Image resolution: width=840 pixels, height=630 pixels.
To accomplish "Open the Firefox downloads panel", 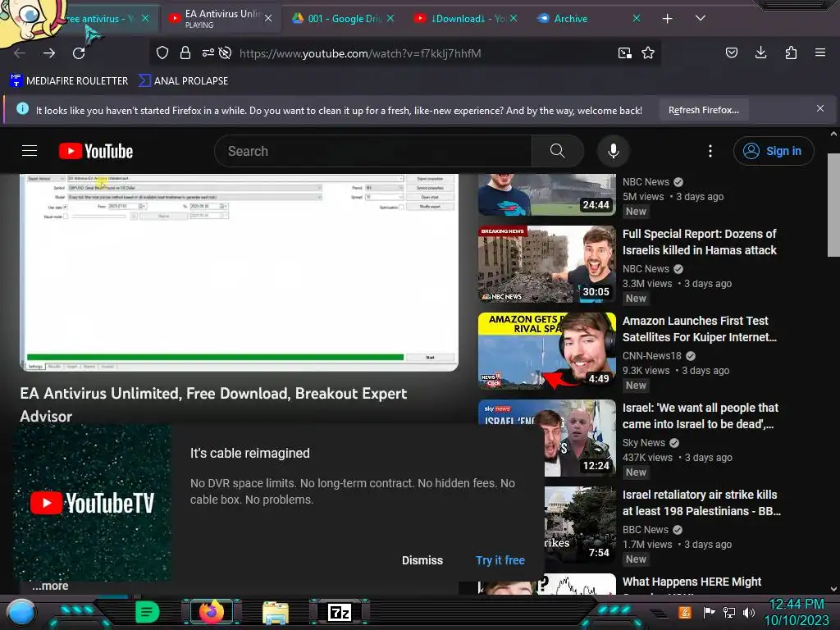I will (x=760, y=52).
